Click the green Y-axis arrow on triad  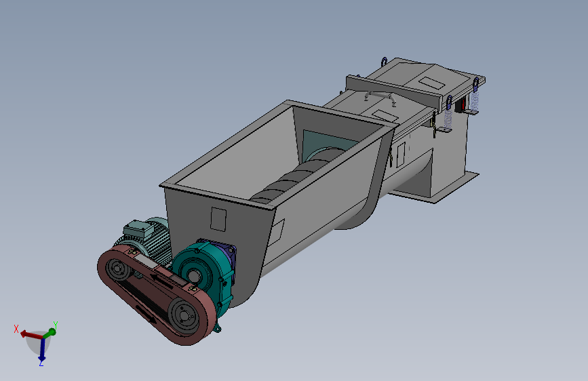[50, 332]
